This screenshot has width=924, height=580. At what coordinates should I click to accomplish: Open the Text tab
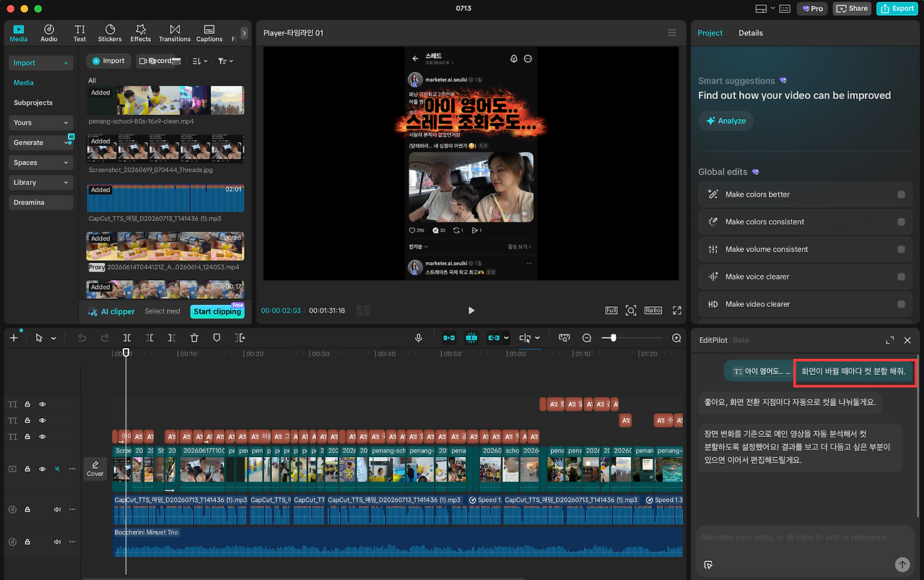(x=79, y=33)
